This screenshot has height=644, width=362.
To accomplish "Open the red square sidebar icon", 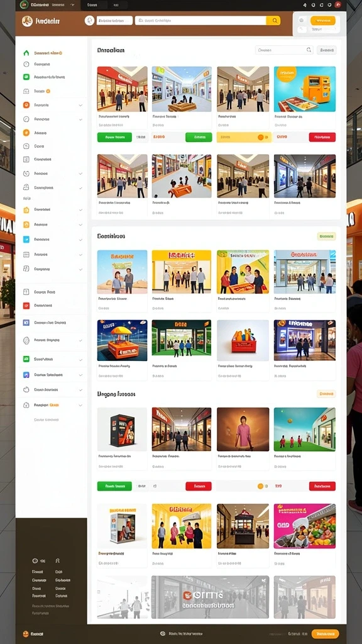I will pyautogui.click(x=26, y=306).
